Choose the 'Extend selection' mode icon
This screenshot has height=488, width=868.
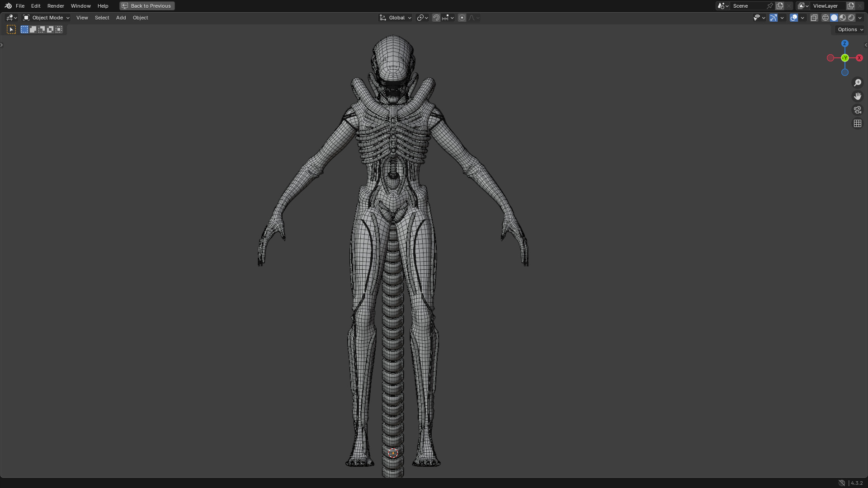click(x=33, y=29)
